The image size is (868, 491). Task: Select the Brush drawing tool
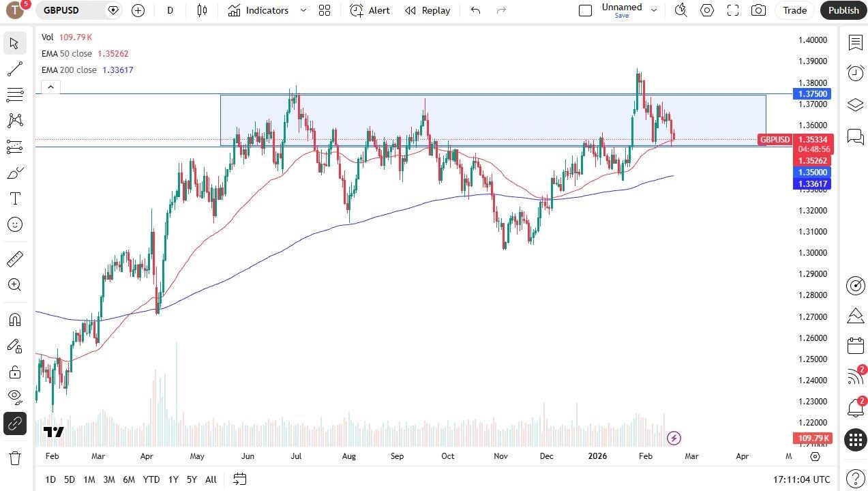pos(15,173)
